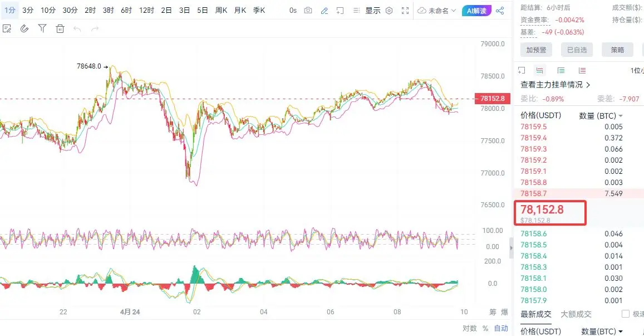Image resolution: width=644 pixels, height=336 pixels.
Task: Choose the 12时 timeframe
Action: click(146, 10)
